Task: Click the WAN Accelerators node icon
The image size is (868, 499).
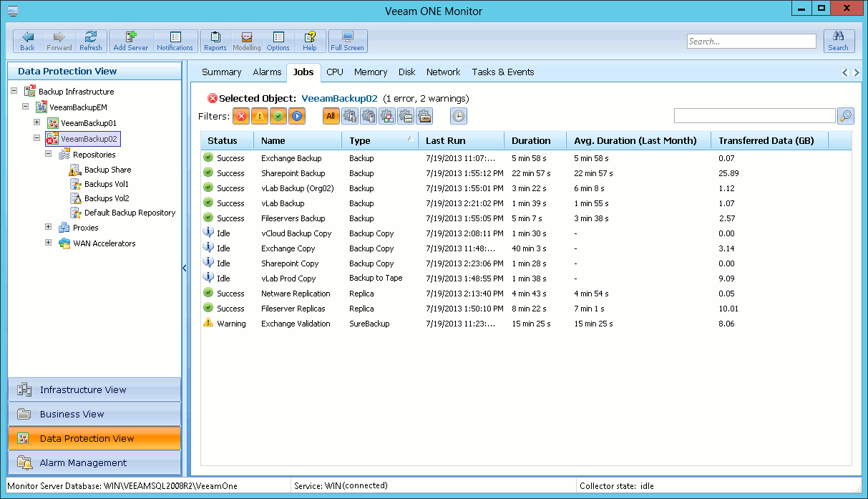Action: pos(64,243)
